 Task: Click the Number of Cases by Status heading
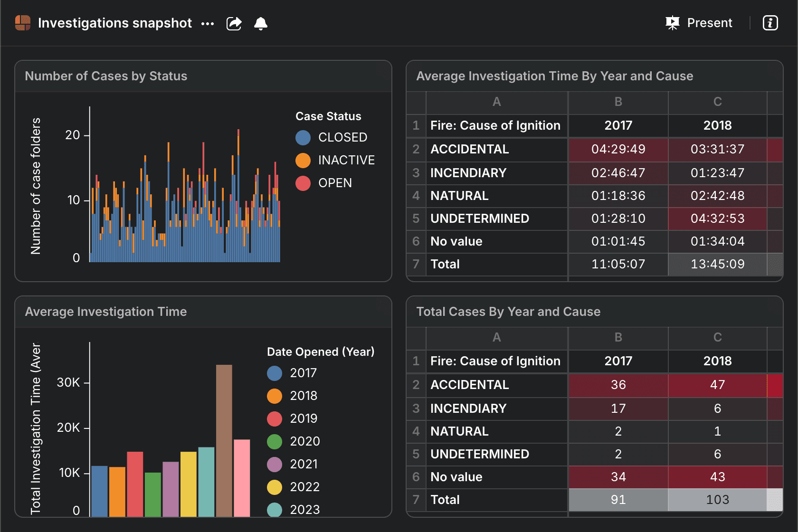(106, 76)
